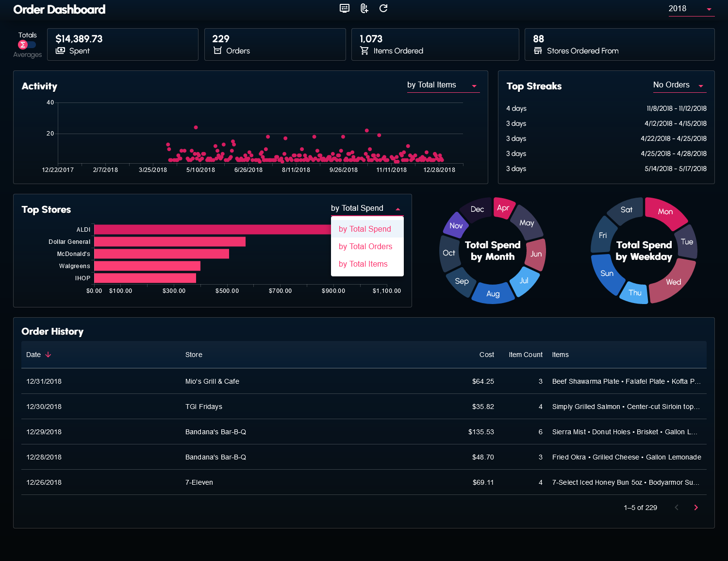Viewport: 728px width, 561px height.
Task: Choose by Total Items in Top Stores menu
Action: [x=363, y=264]
